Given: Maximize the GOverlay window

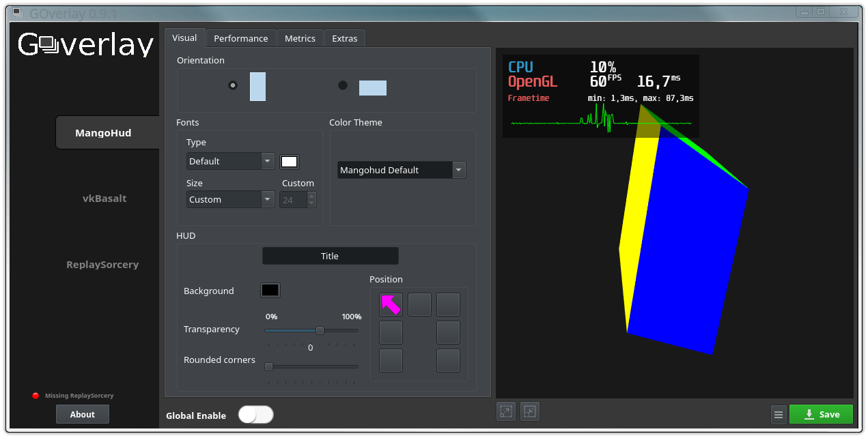Looking at the screenshot, I should click(x=821, y=12).
